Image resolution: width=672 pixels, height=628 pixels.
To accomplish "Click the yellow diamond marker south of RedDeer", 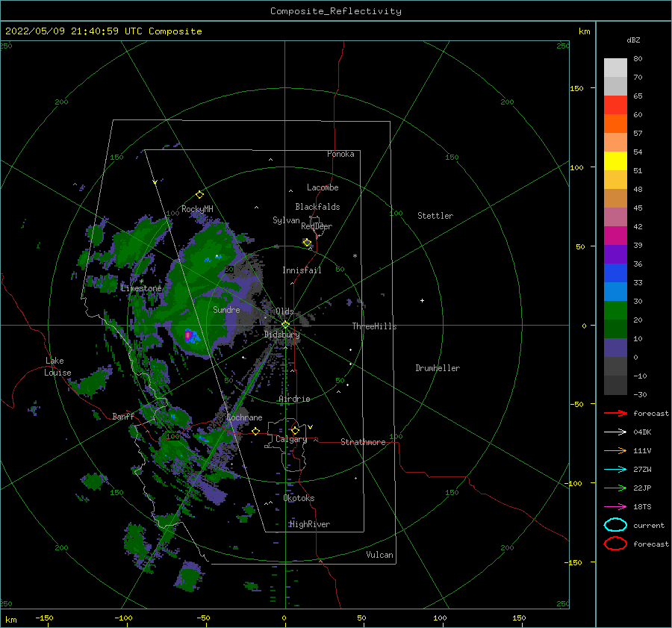I will (x=307, y=243).
